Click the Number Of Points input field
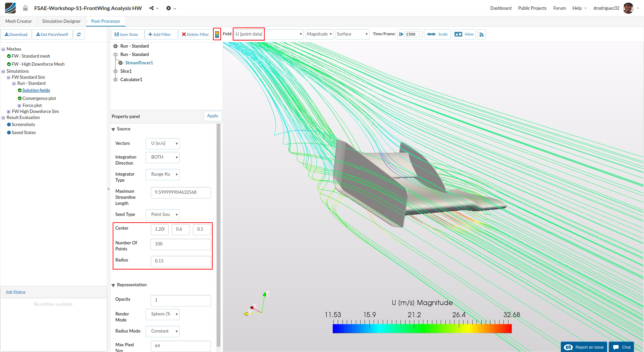 (x=180, y=244)
